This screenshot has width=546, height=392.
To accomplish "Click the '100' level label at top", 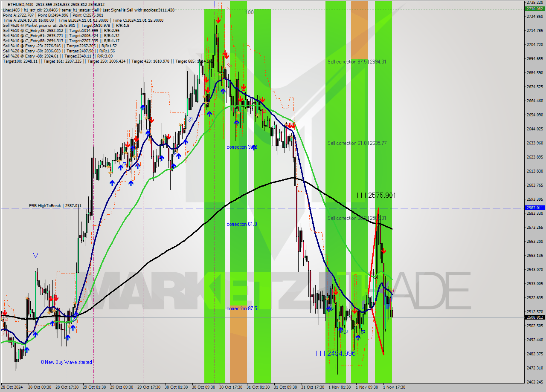I will click(250, 12).
